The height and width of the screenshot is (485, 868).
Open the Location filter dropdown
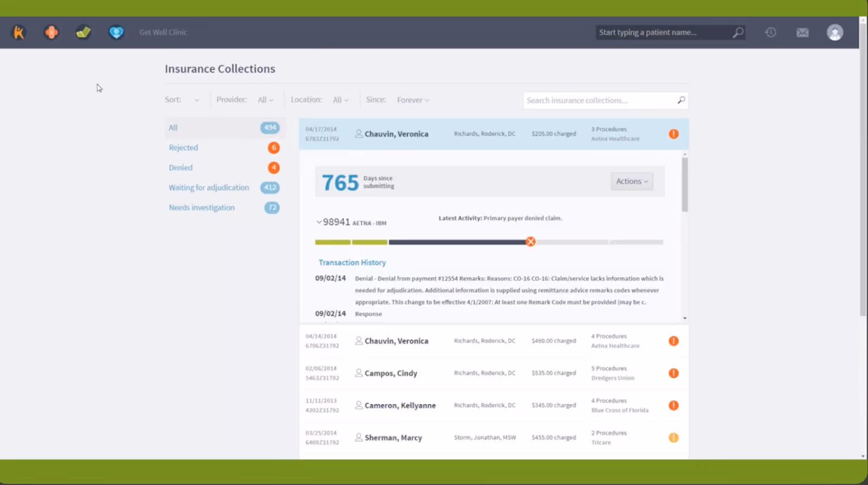(x=341, y=100)
